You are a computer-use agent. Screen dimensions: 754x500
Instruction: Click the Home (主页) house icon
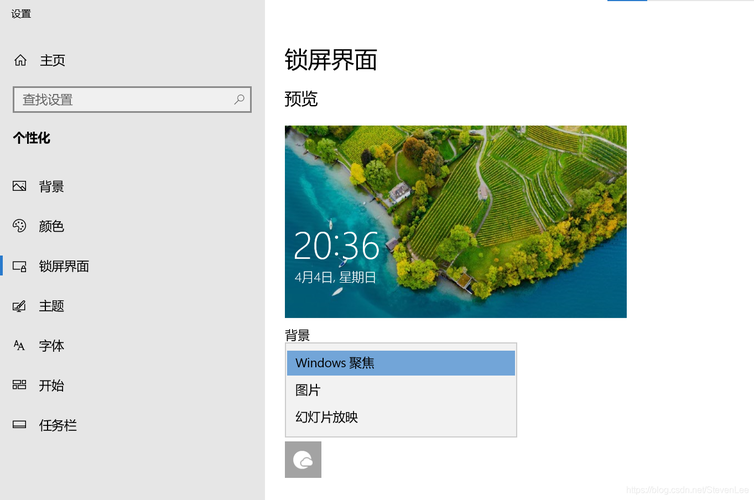pos(20,60)
